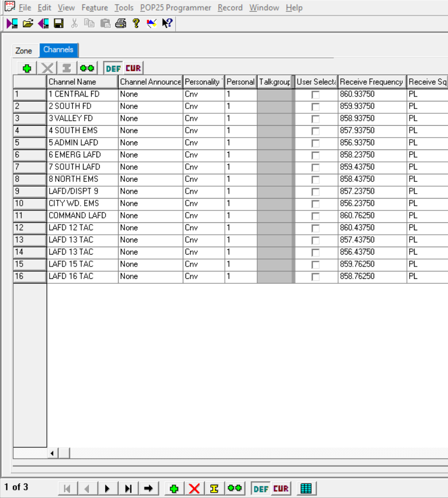Select row header 16 in the channel grid

[30, 277]
